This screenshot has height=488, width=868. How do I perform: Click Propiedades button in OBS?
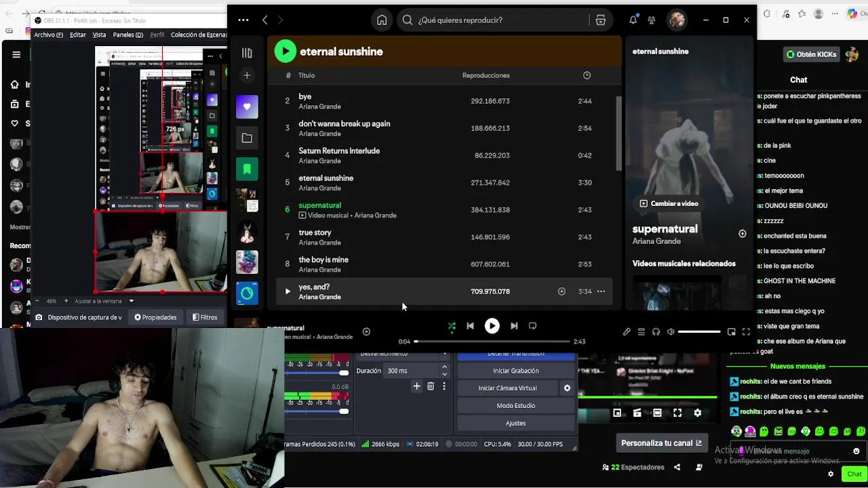pyautogui.click(x=155, y=317)
